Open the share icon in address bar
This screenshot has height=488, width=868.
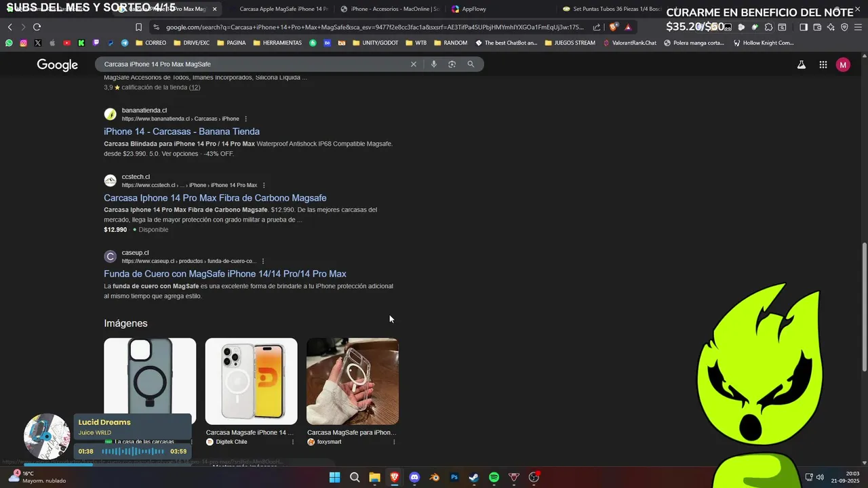(597, 27)
